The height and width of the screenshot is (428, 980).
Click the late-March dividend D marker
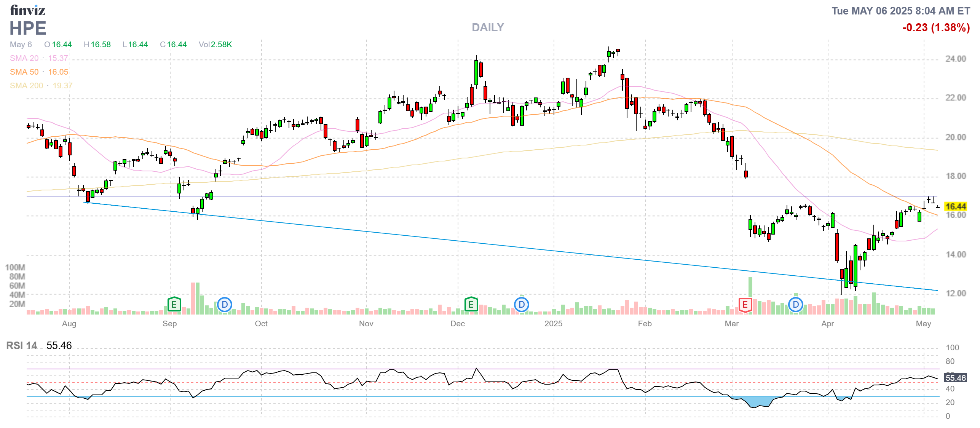796,305
